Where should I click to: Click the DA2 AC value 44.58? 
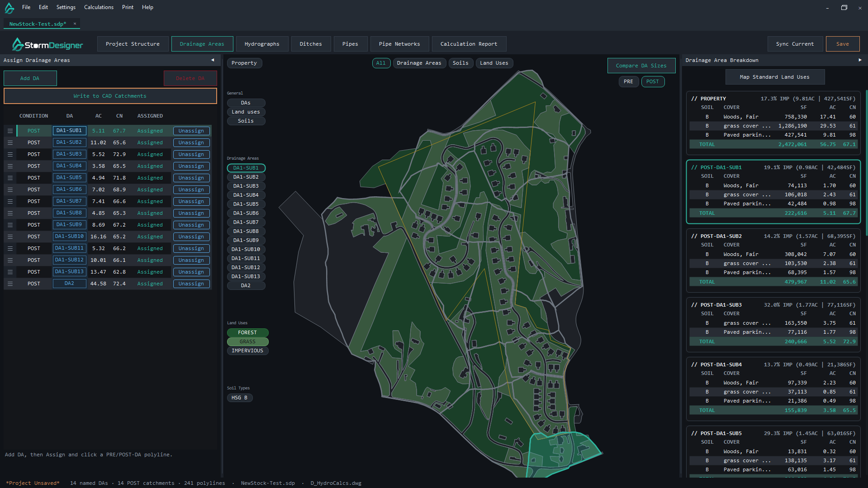point(98,284)
